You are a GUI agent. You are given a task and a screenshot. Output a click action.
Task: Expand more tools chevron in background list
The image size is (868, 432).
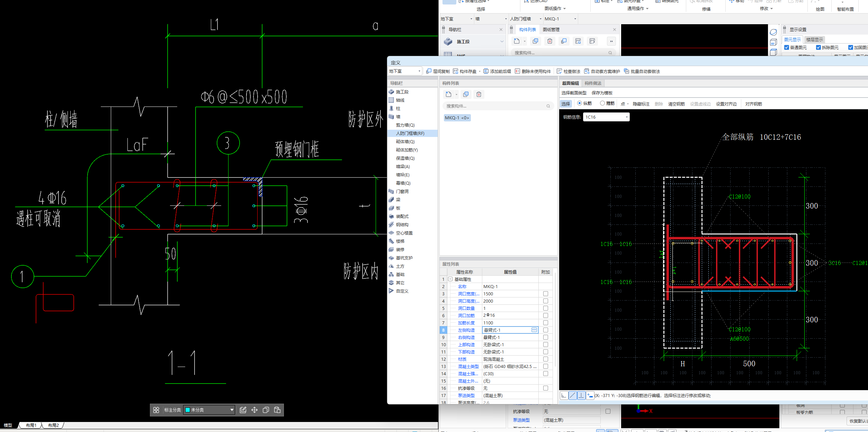[611, 41]
